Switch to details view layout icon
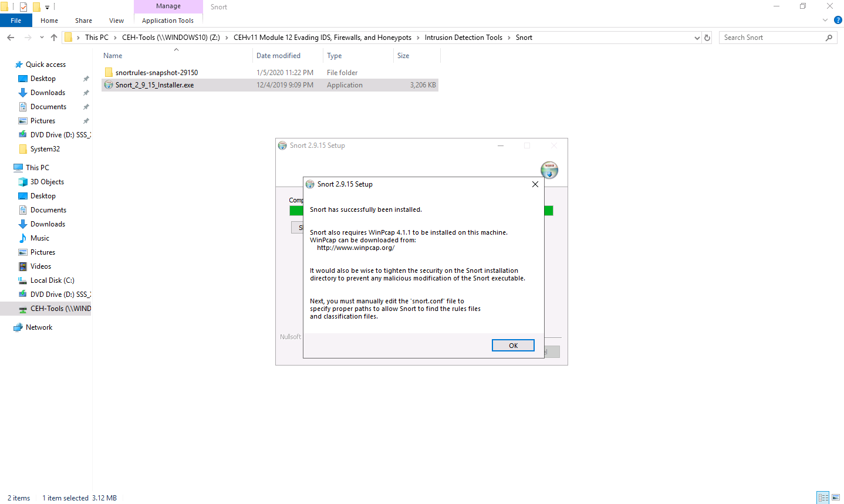This screenshot has width=844, height=504. click(823, 498)
